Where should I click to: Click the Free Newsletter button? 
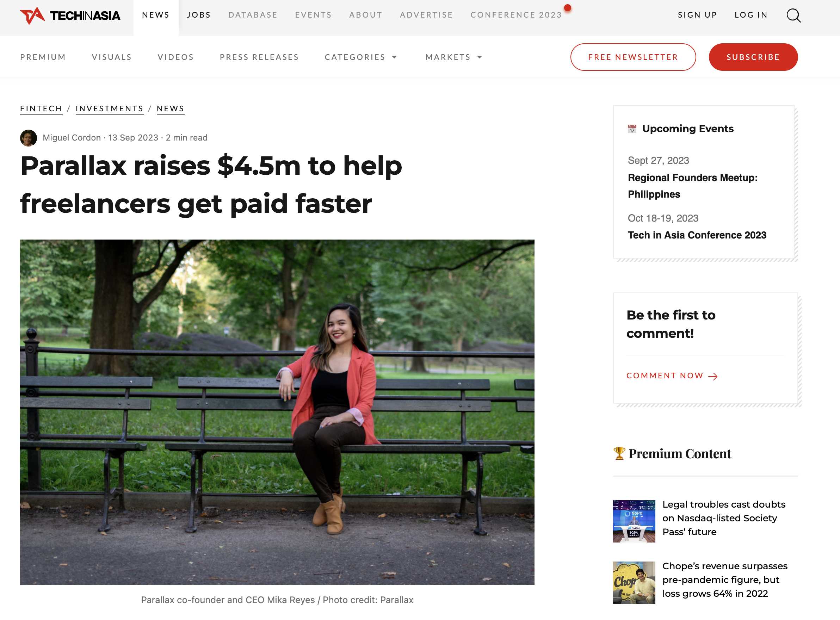click(x=633, y=57)
